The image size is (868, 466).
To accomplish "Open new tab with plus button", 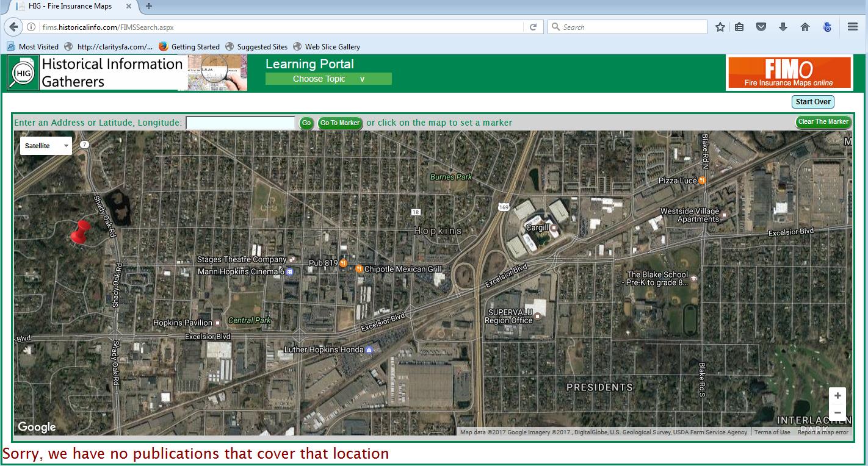I will pos(149,6).
